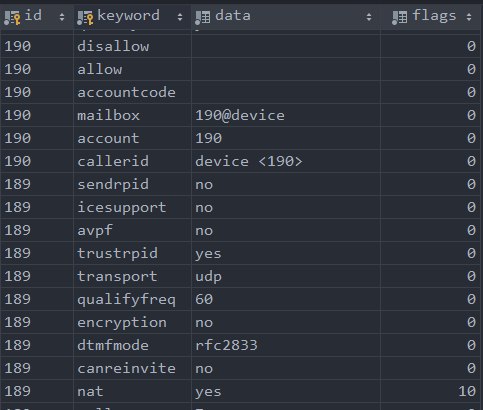This screenshot has height=410, width=483.
Task: Select the keyword column header
Action: [132, 17]
